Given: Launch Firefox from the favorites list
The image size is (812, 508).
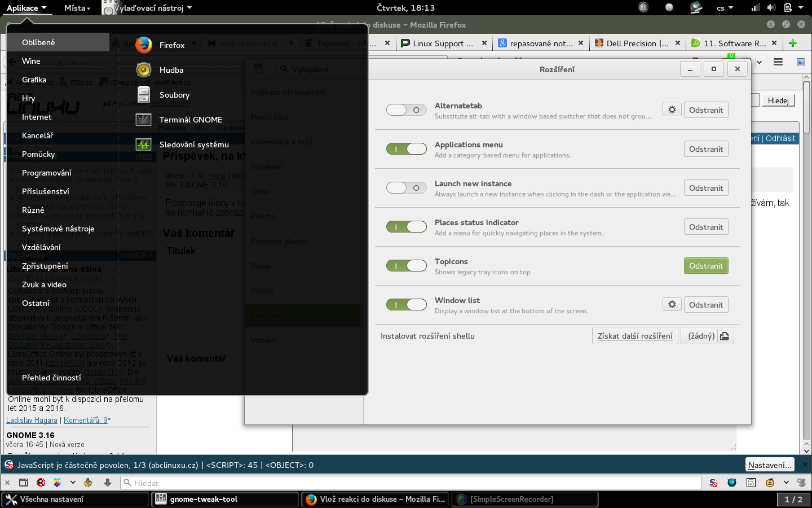Looking at the screenshot, I should click(x=172, y=45).
